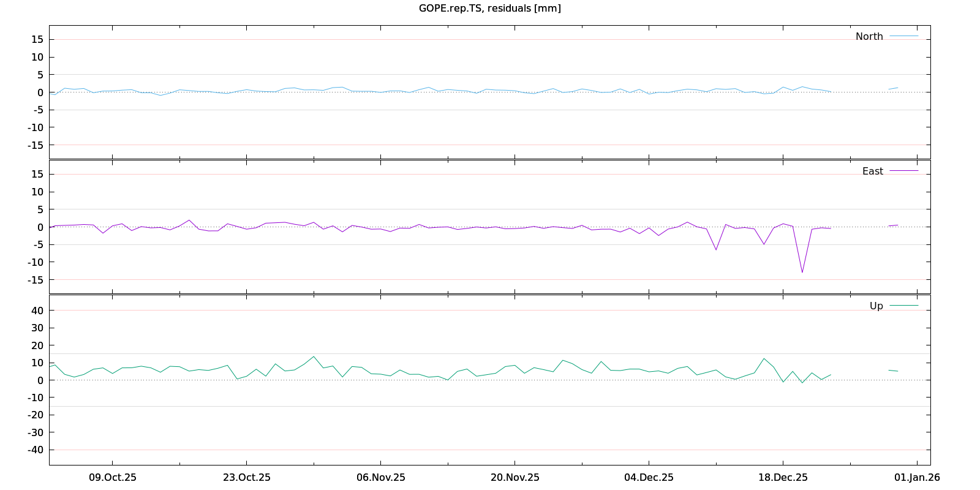Click the 06.Nov.25 date label
Image resolution: width=980 pixels, height=490 pixels.
[x=381, y=478]
